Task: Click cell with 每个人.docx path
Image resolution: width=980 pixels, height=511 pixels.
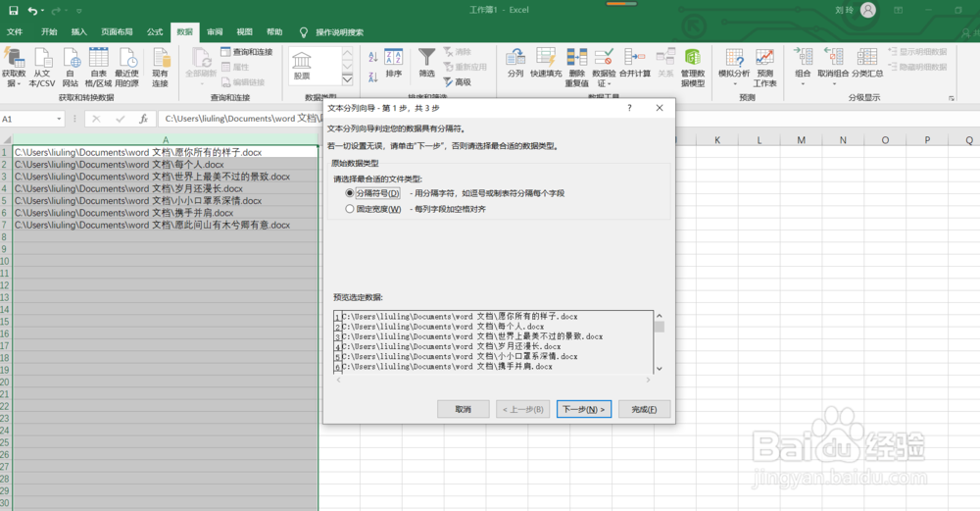Action: point(166,165)
